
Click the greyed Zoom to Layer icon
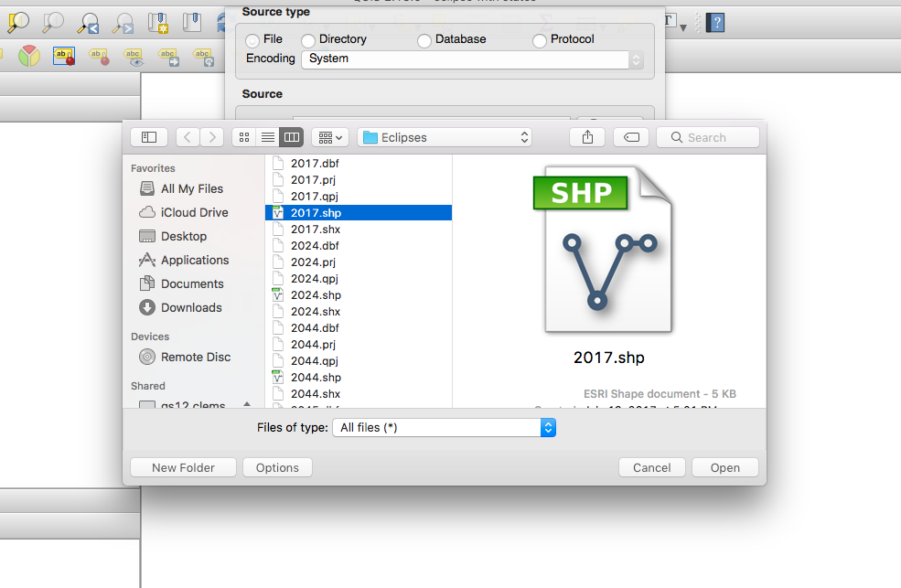click(53, 22)
